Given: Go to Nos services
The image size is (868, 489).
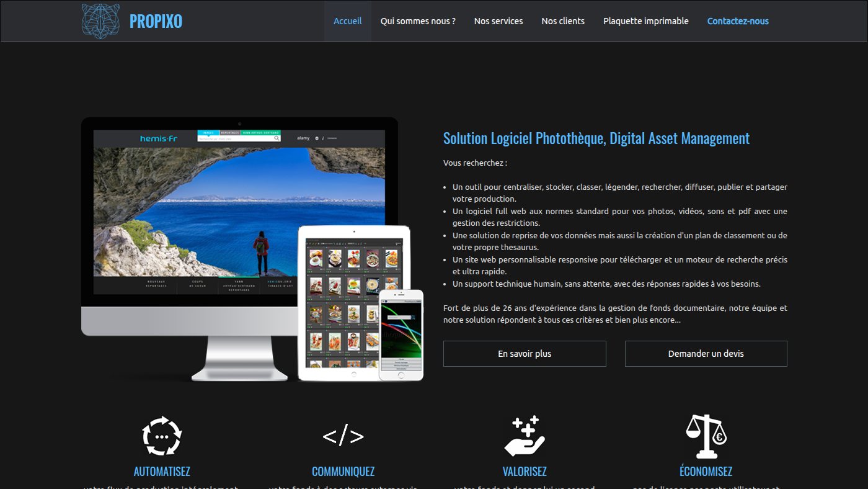Looking at the screenshot, I should click(498, 21).
